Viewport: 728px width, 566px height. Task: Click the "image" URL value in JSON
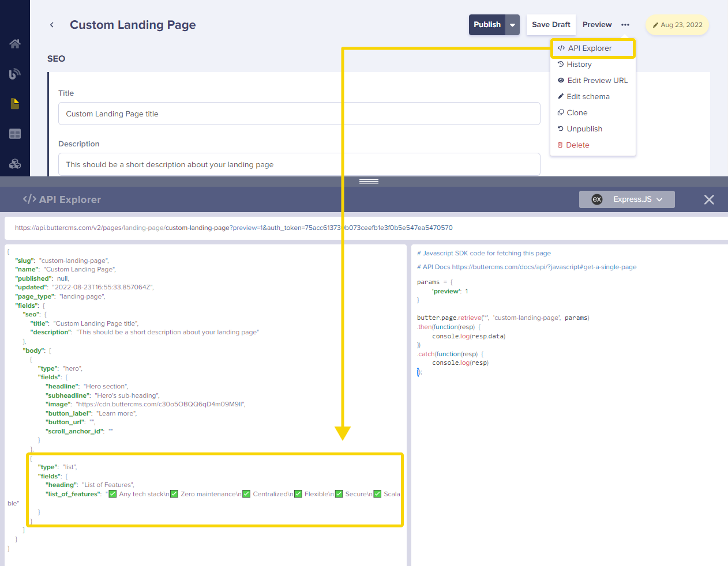160,404
